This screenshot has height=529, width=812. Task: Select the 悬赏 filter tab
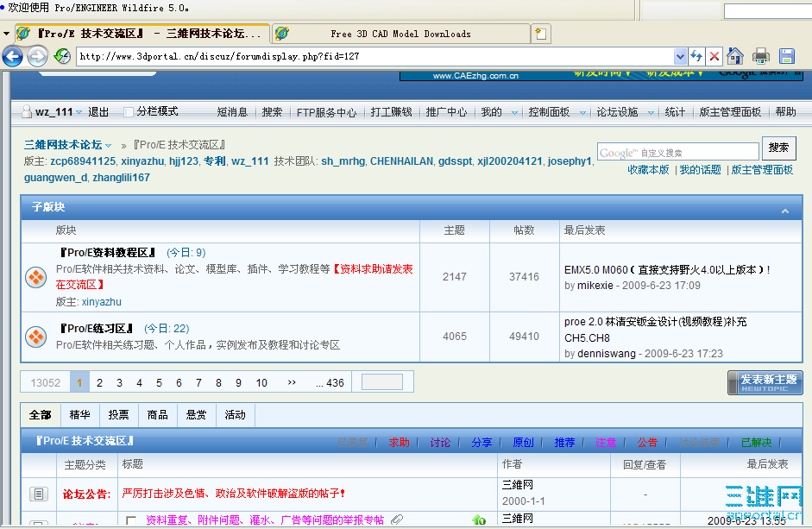(x=196, y=414)
